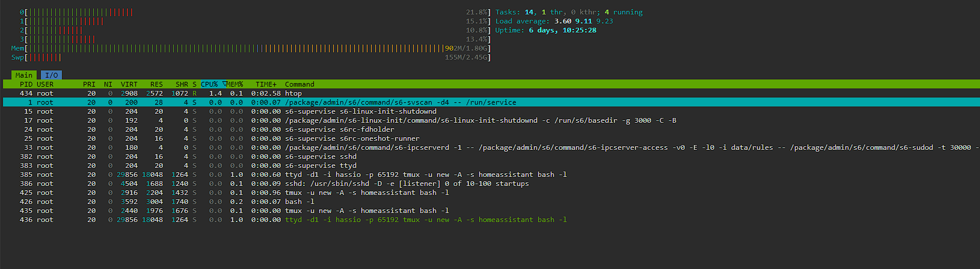This screenshot has width=980, height=269.
Task: Sort by MEM% column header
Action: click(x=235, y=84)
